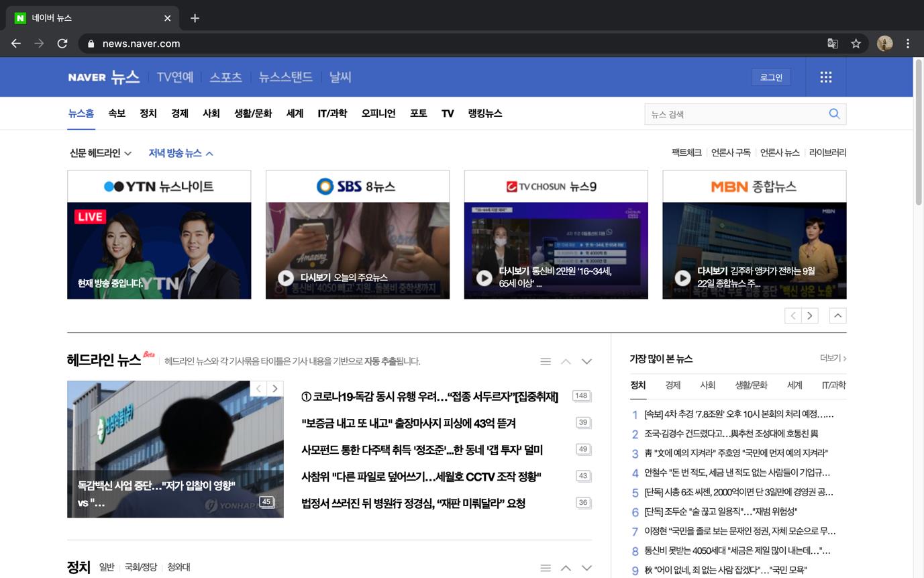Select the 경제 menu tab
Image resolution: width=924 pixels, height=578 pixels.
[x=180, y=113]
